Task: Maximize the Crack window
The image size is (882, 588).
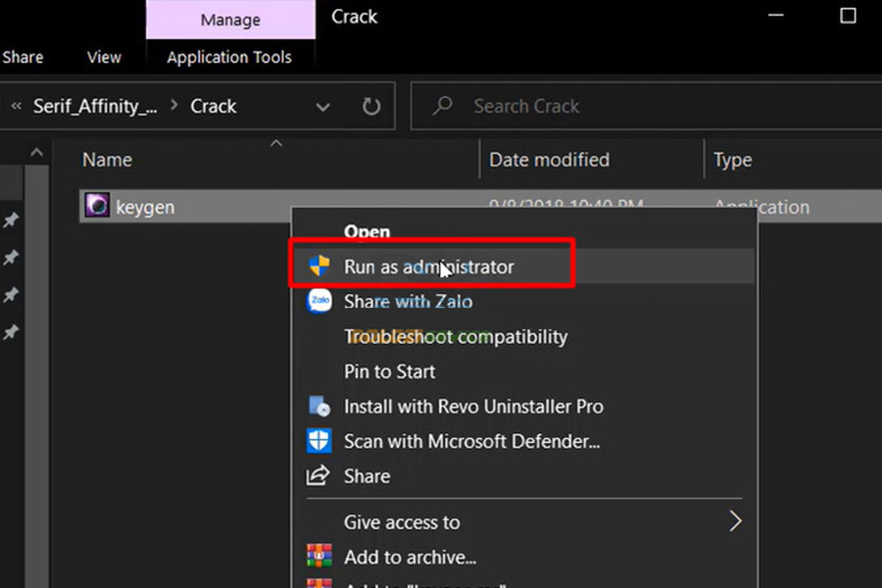Action: coord(848,16)
